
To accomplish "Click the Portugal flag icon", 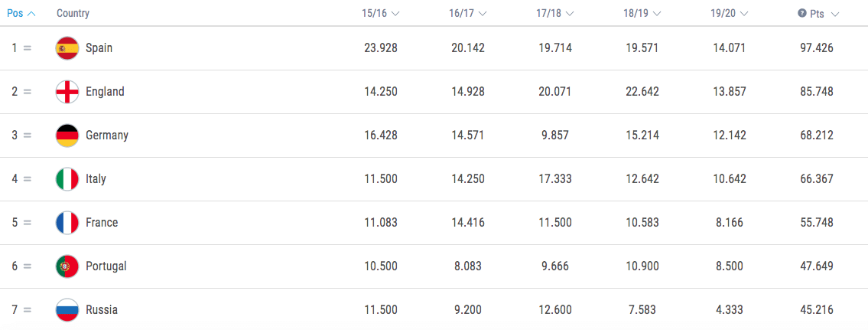I will pyautogui.click(x=67, y=266).
